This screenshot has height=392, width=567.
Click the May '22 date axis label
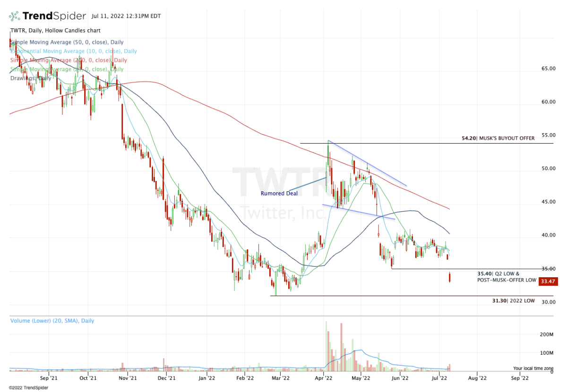point(361,378)
